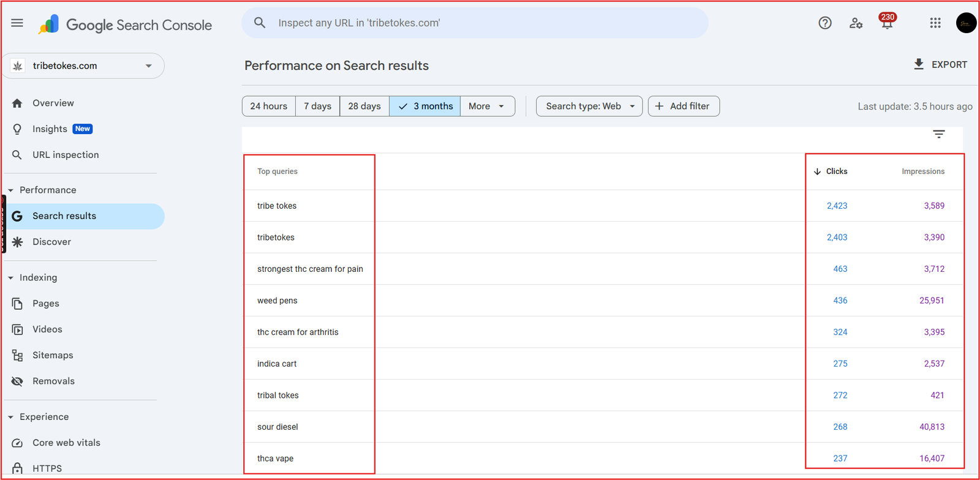Image resolution: width=980 pixels, height=480 pixels.
Task: Open the 'strongest thc cream for pain' query
Action: click(x=310, y=269)
